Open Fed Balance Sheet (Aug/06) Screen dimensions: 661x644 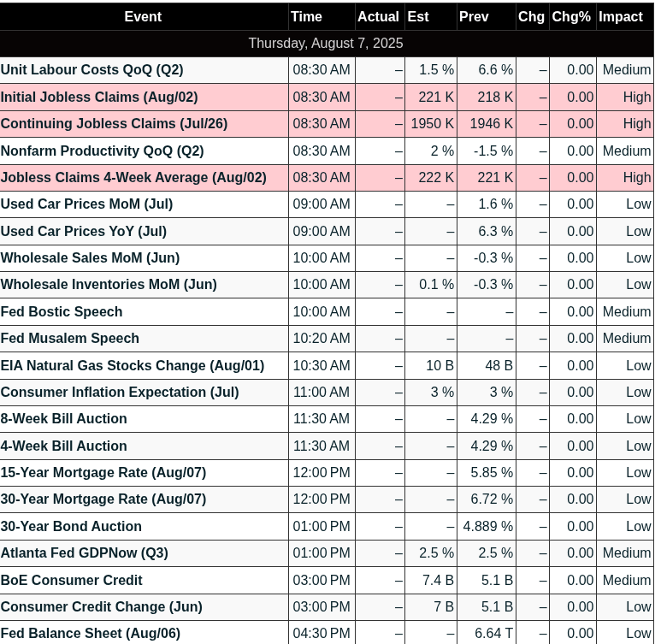(x=90, y=633)
